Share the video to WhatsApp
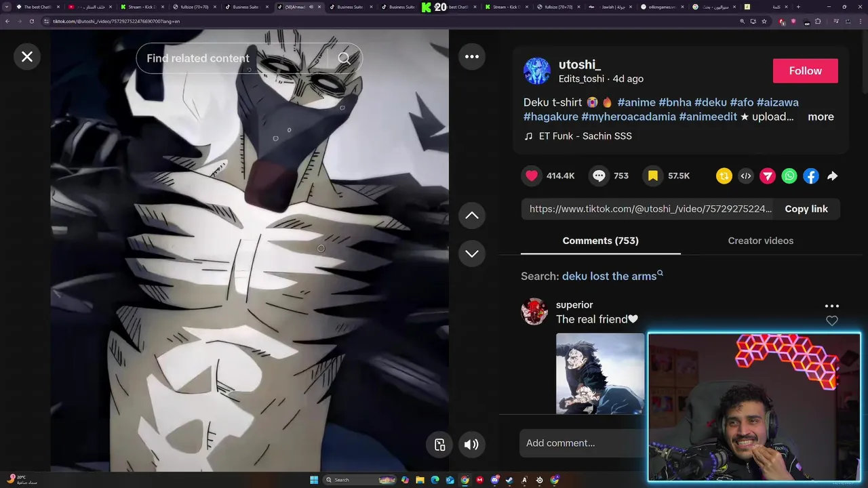 click(789, 176)
